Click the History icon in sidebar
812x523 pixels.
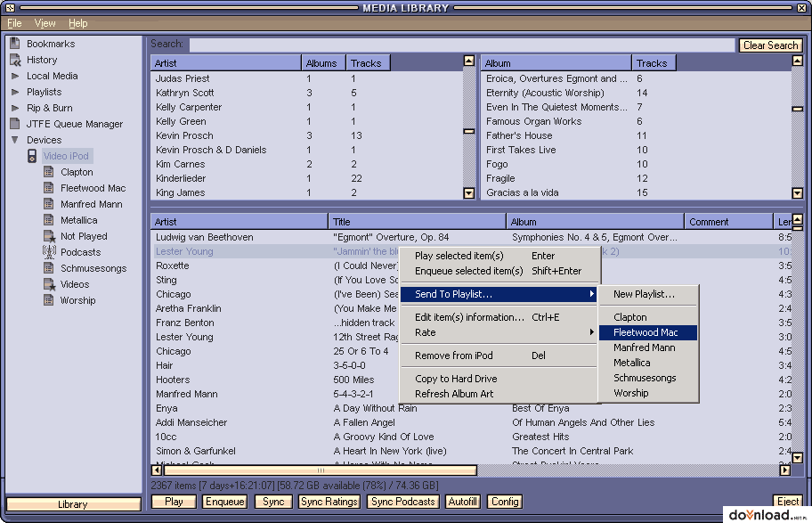[x=15, y=60]
